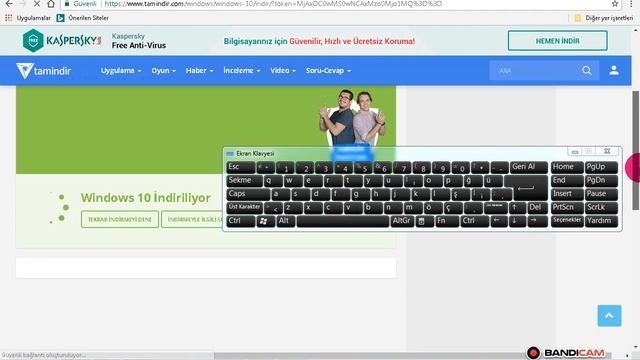Viewport: 640px width, 360px height.
Task: Expand the Uygulama menu
Action: coord(121,71)
